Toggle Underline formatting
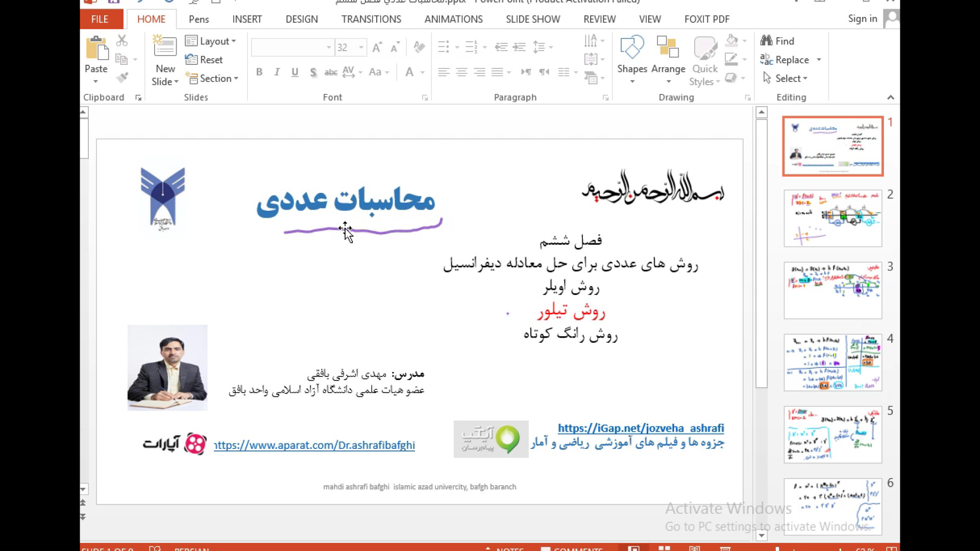The height and width of the screenshot is (551, 980). pyautogui.click(x=295, y=72)
